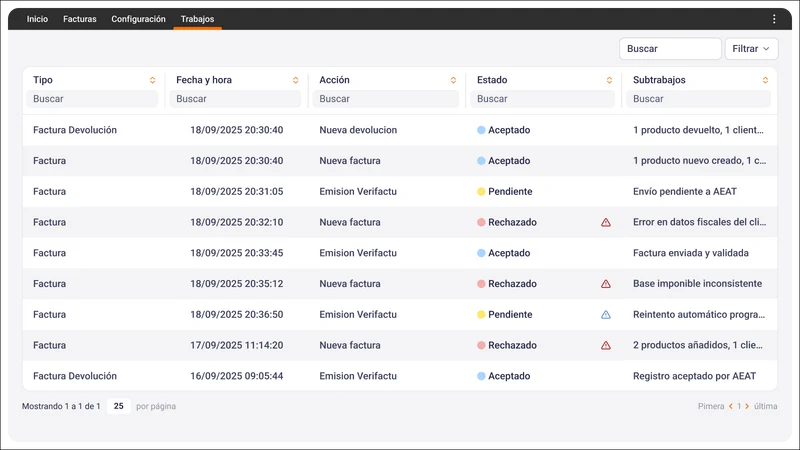Image resolution: width=800 pixels, height=450 pixels.
Task: Select the red Rechazado dot at 20:32:10
Action: (481, 222)
